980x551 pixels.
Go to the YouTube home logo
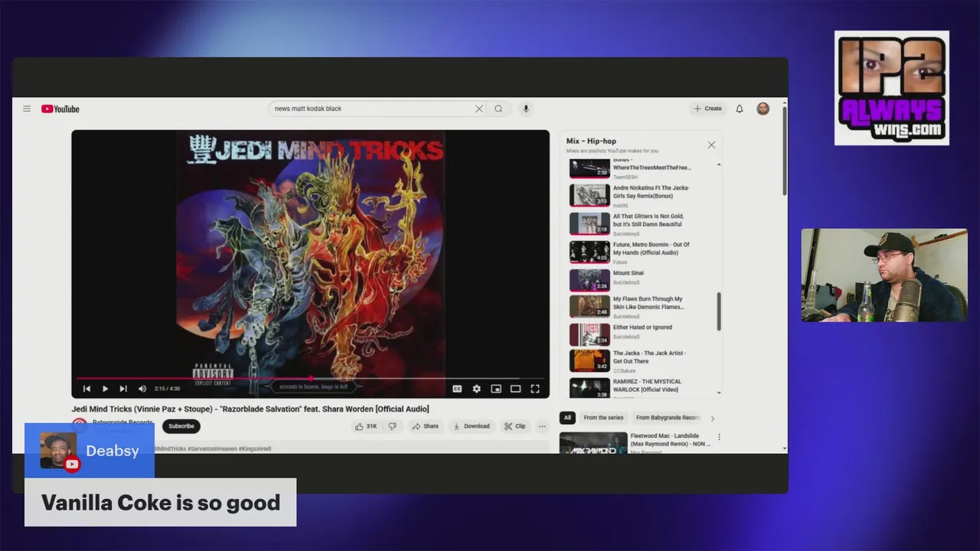click(60, 109)
